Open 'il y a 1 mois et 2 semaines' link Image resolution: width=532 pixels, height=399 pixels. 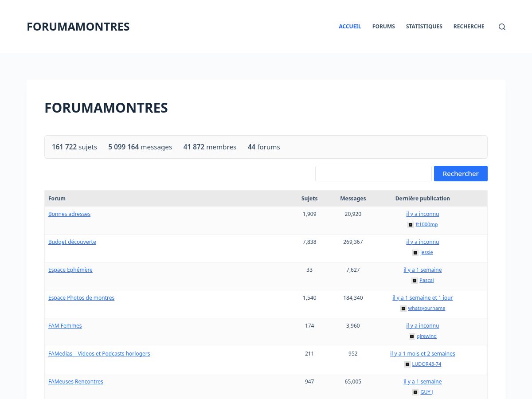(422, 353)
